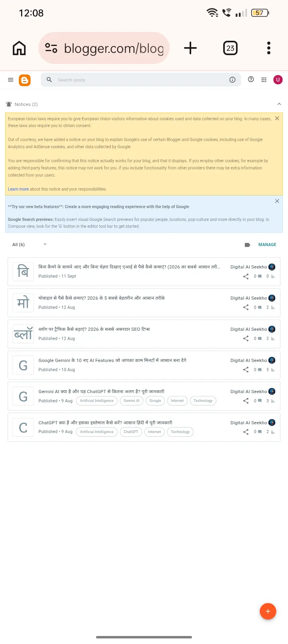
Task: Share the ChatGPT explanation post
Action: click(x=246, y=432)
